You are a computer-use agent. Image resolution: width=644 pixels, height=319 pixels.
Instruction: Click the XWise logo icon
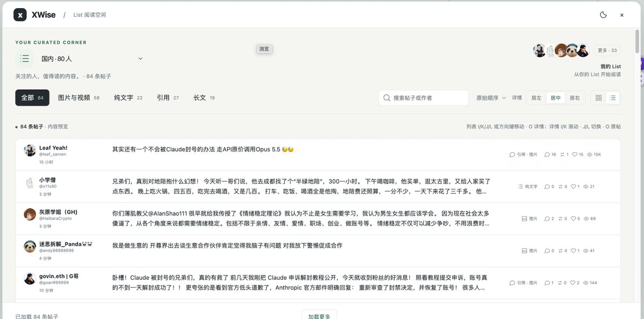(x=20, y=15)
